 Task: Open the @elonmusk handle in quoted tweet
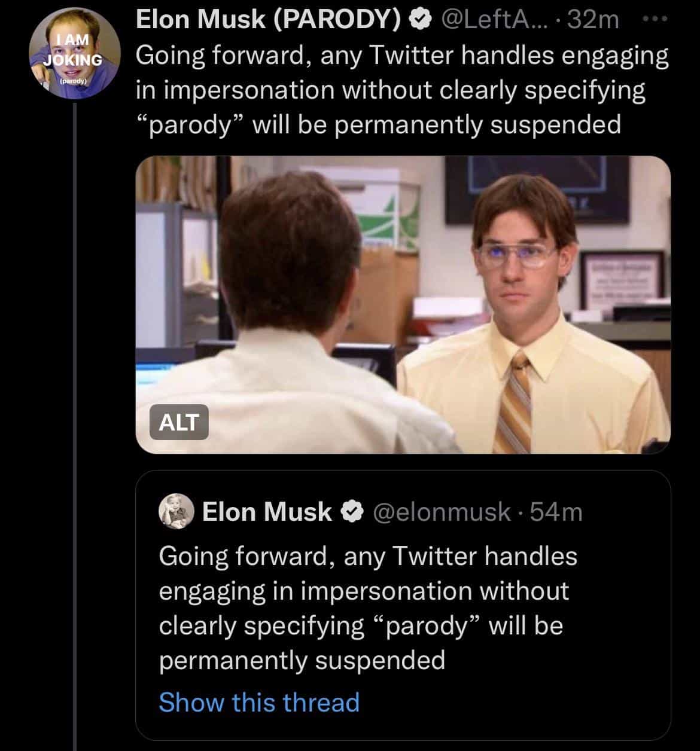point(442,512)
